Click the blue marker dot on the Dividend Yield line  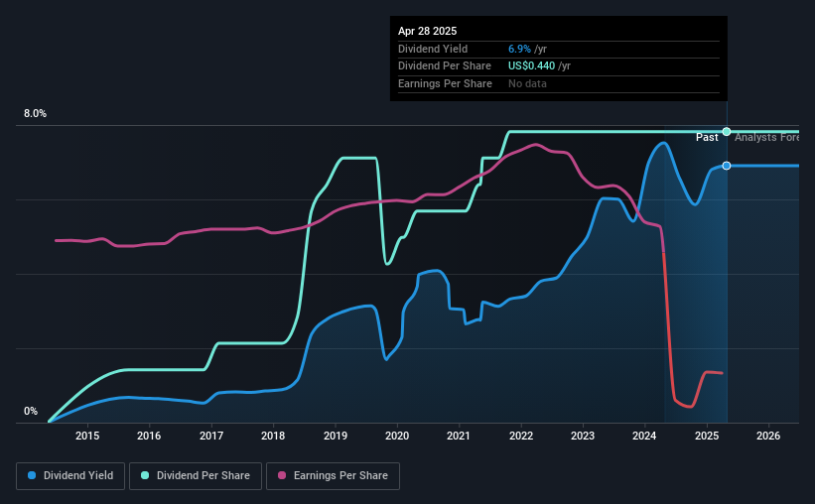click(727, 166)
